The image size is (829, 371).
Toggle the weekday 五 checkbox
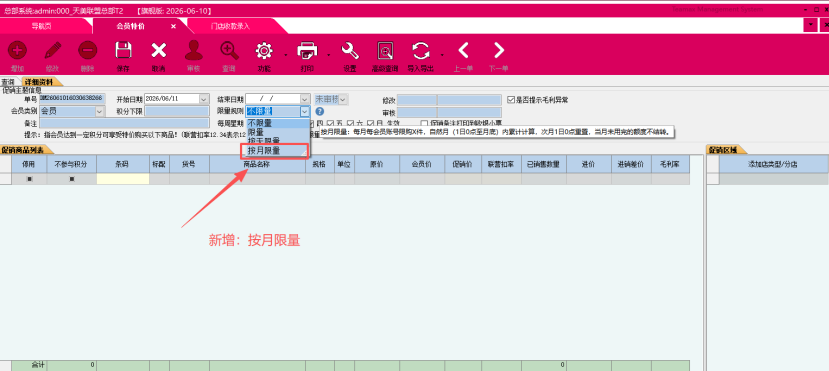[331, 124]
